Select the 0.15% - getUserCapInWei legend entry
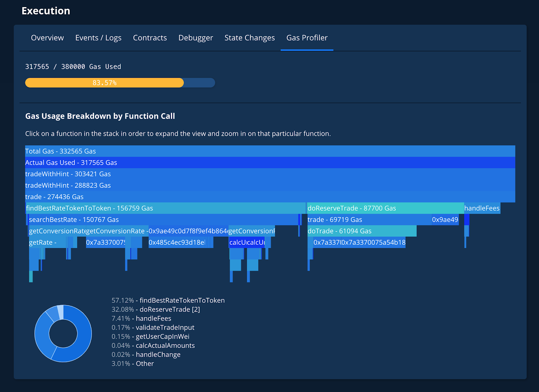This screenshot has height=392, width=539. [x=151, y=337]
